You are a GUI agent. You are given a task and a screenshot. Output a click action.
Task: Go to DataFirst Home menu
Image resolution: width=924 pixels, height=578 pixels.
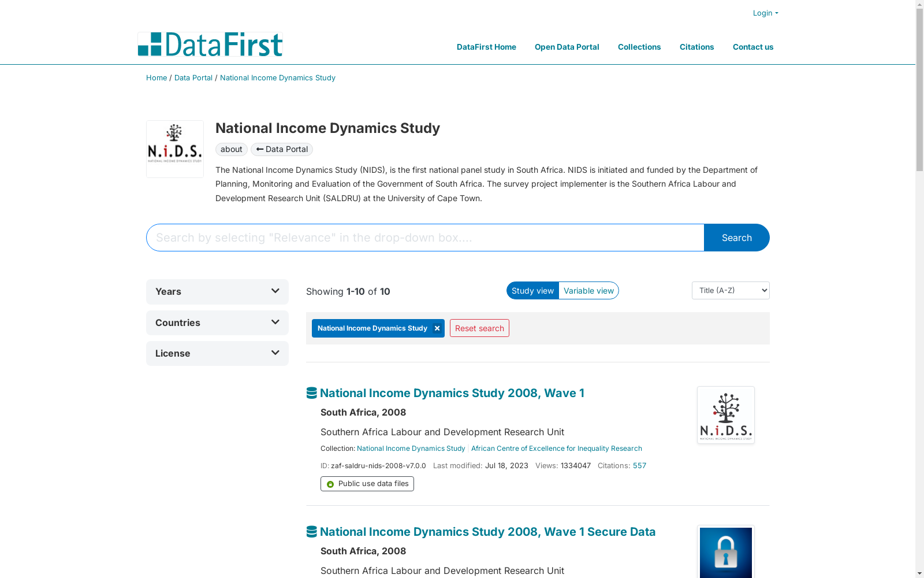(486, 47)
